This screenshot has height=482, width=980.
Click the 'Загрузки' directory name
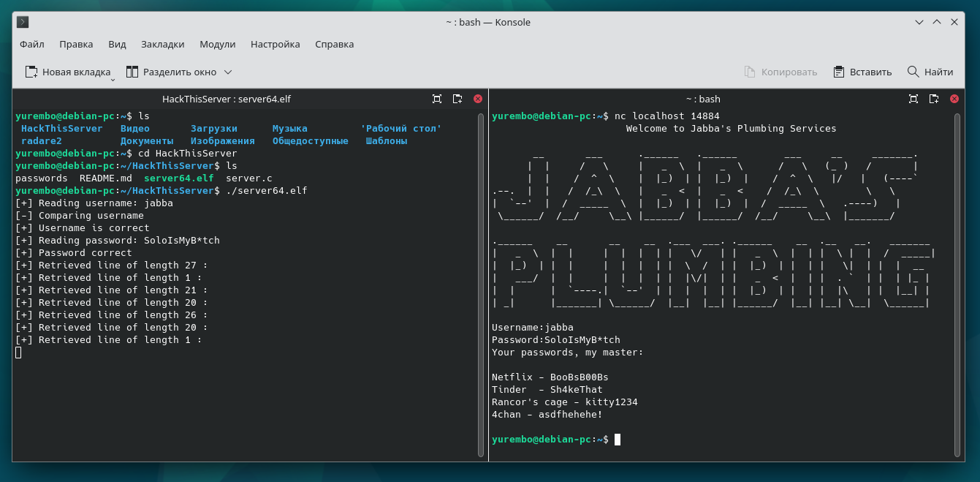(214, 129)
